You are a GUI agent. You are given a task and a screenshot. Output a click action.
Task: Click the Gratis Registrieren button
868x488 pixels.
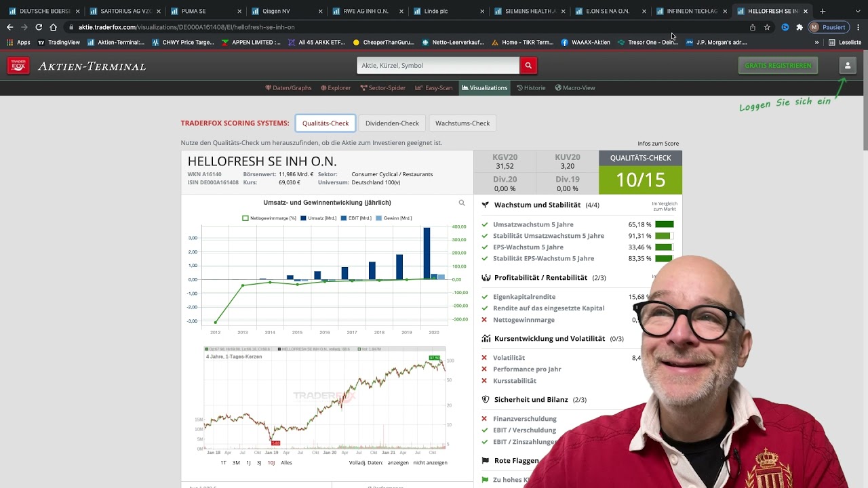click(778, 66)
